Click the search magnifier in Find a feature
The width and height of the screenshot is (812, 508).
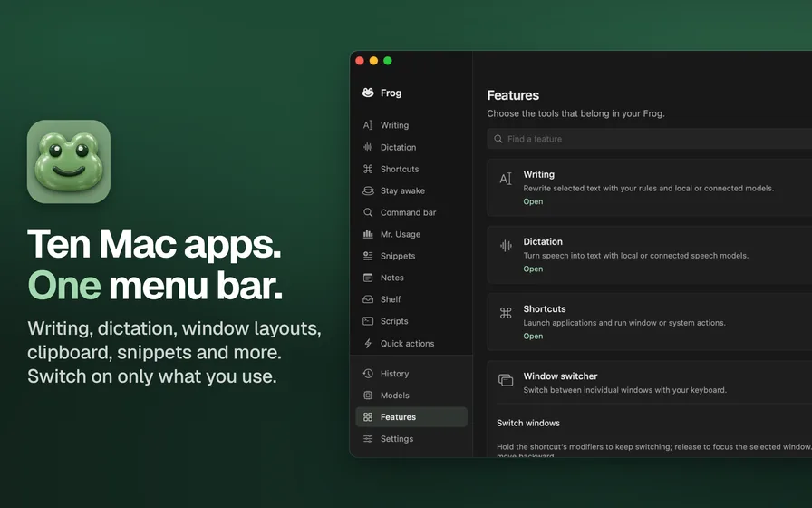[498, 139]
